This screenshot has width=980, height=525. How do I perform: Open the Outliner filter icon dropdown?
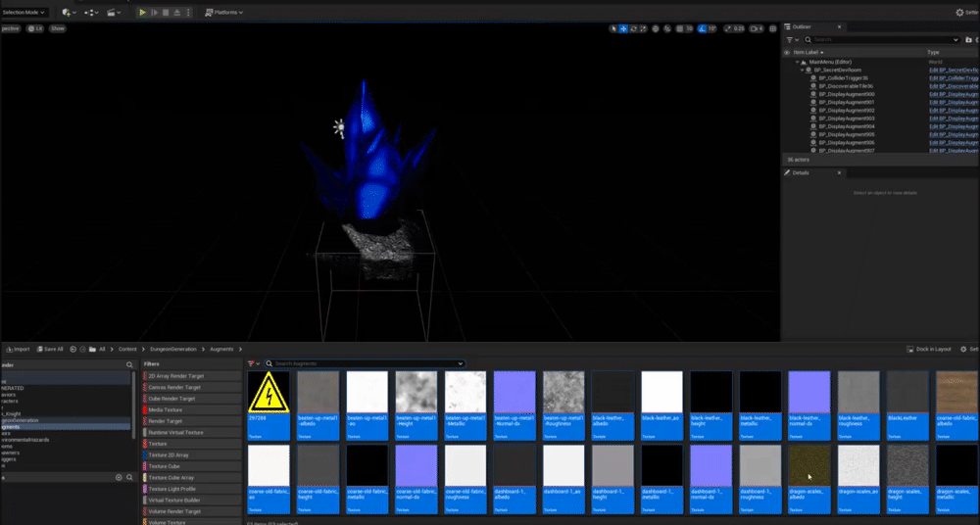pyautogui.click(x=792, y=39)
